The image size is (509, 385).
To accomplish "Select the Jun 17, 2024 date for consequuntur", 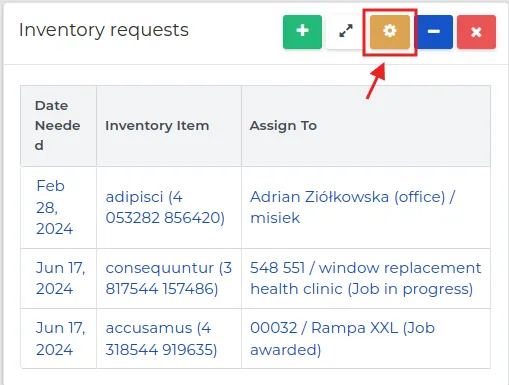I will (61, 278).
